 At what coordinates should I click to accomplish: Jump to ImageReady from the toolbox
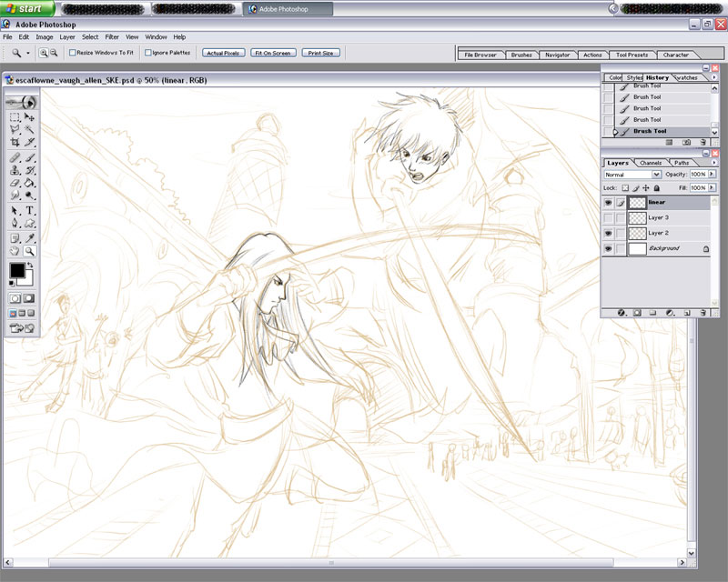click(x=22, y=328)
